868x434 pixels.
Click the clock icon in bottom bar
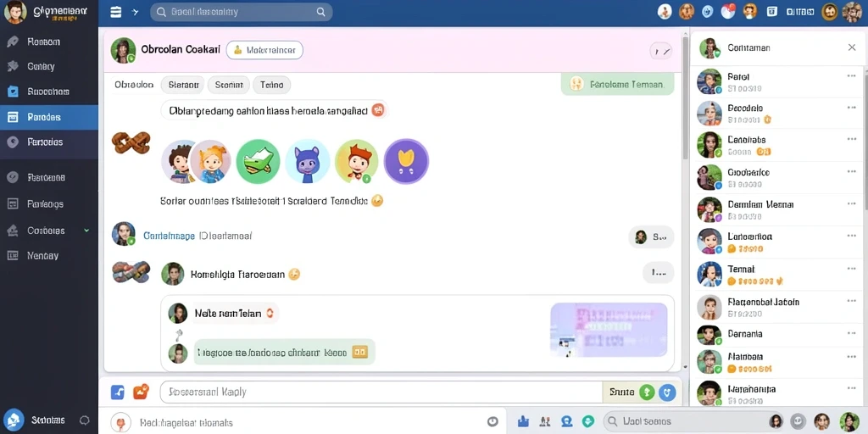click(x=492, y=422)
